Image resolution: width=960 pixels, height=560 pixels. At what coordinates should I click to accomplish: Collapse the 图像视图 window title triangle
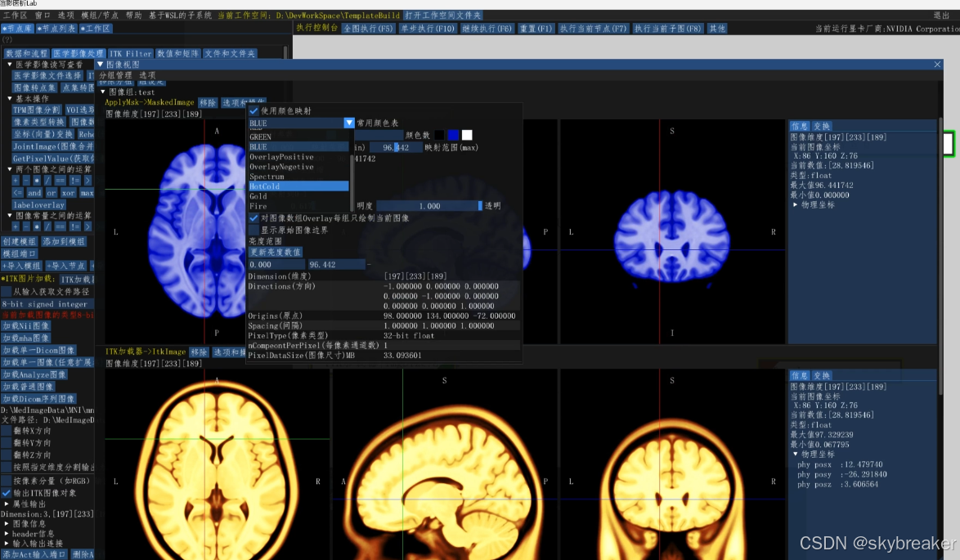point(101,65)
